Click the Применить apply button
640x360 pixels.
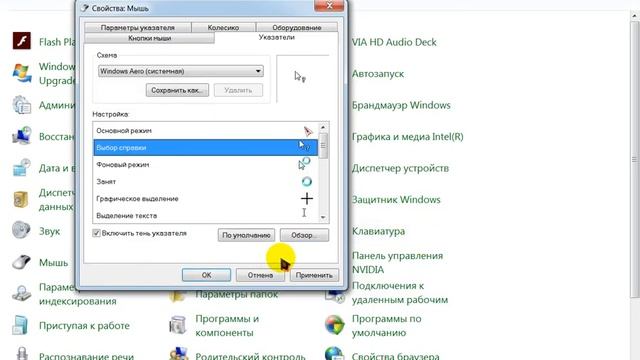[x=314, y=275]
